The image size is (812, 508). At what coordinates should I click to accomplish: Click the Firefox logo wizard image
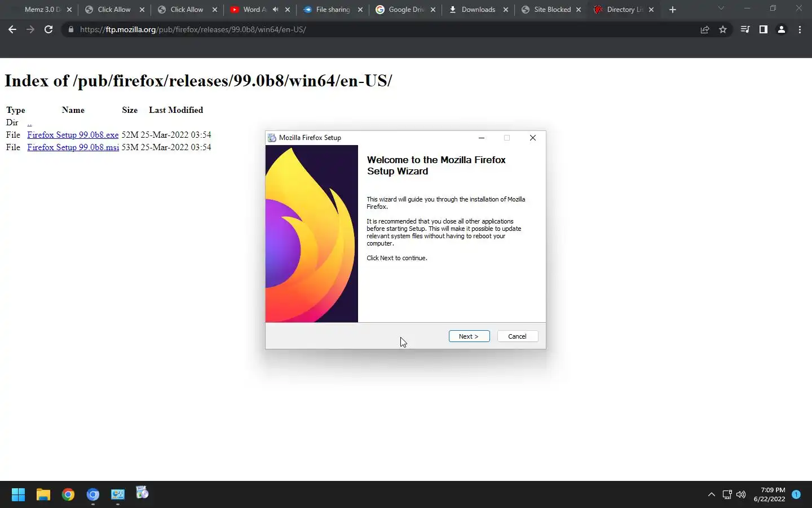(x=312, y=234)
